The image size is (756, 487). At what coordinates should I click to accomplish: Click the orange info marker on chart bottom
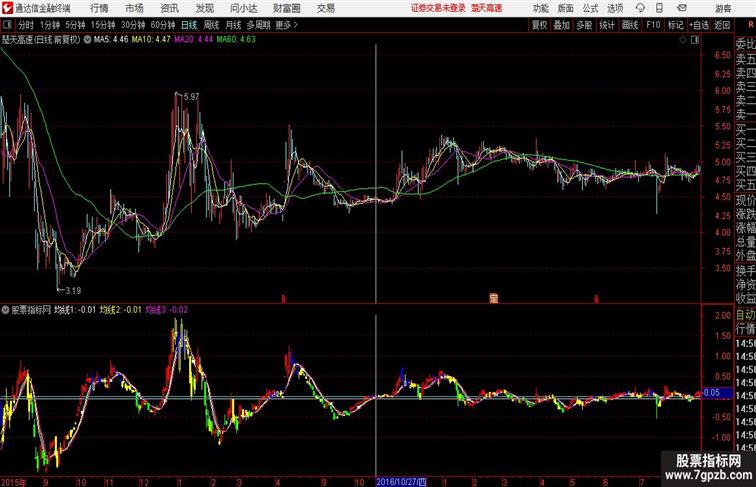tap(493, 298)
